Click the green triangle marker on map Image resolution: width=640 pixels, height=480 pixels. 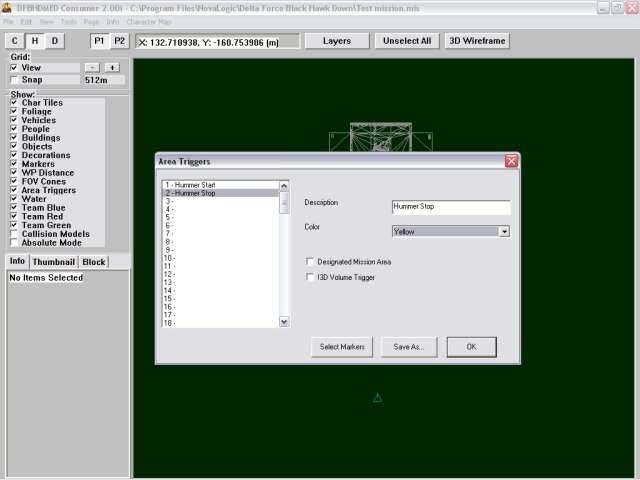click(377, 398)
